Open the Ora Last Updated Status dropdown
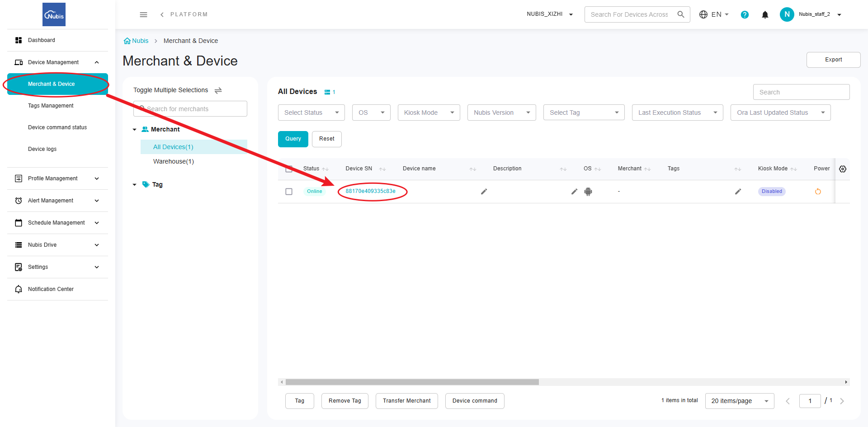This screenshot has height=427, width=868. 781,113
